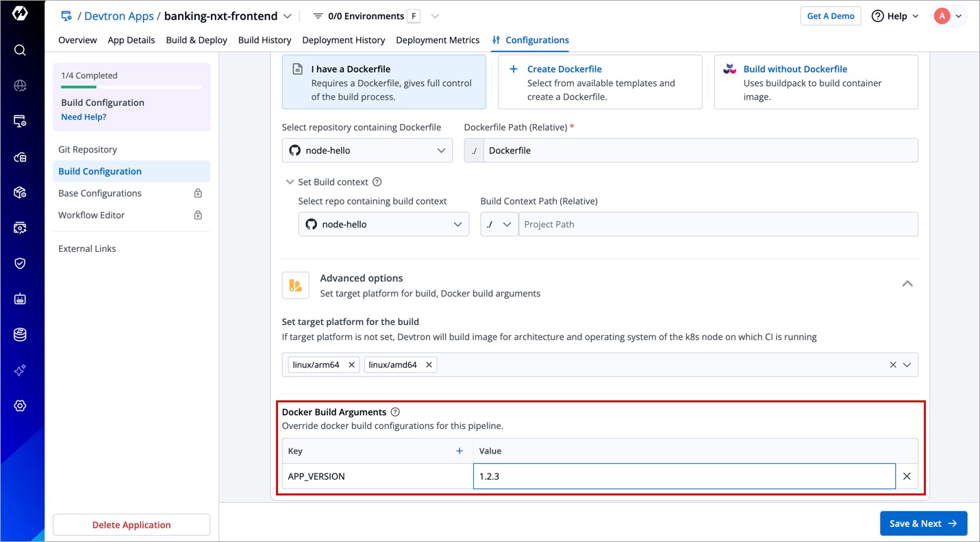Open the security shield icon in sidebar
Image resolution: width=980 pixels, height=542 pixels.
(x=20, y=263)
